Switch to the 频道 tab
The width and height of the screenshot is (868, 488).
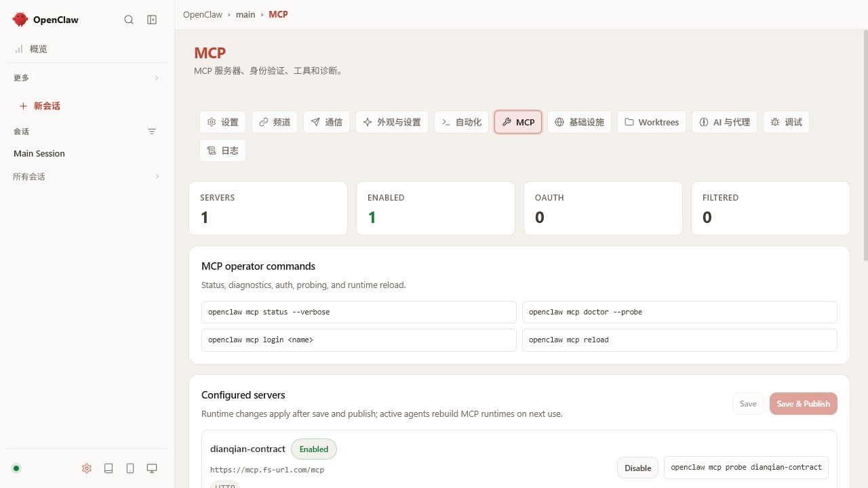point(275,122)
